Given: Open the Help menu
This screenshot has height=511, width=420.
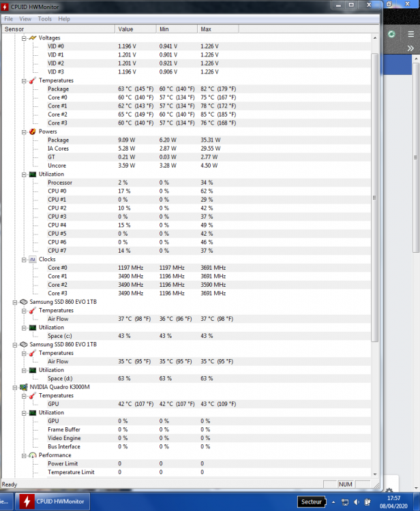Looking at the screenshot, I should pos(64,19).
